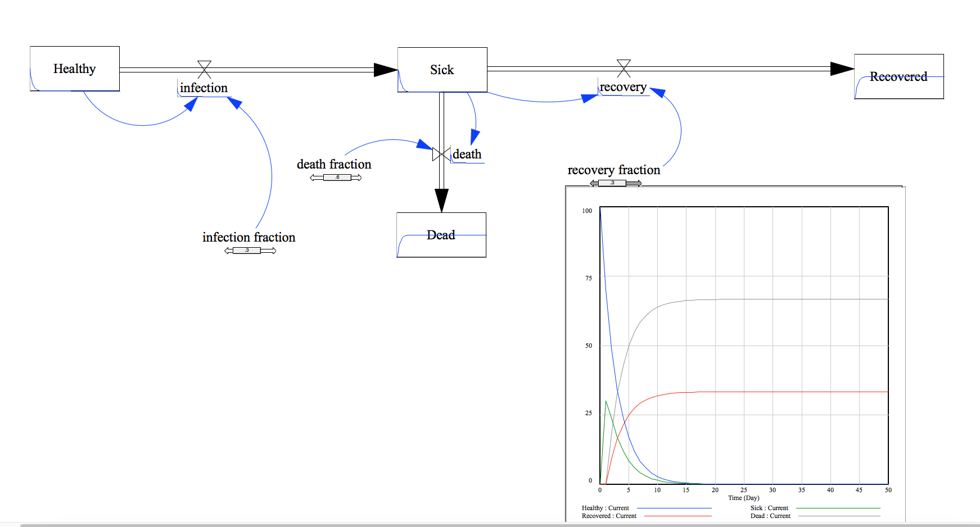The height and width of the screenshot is (527, 980).
Task: Click the infection flow valve icon
Action: pos(204,70)
